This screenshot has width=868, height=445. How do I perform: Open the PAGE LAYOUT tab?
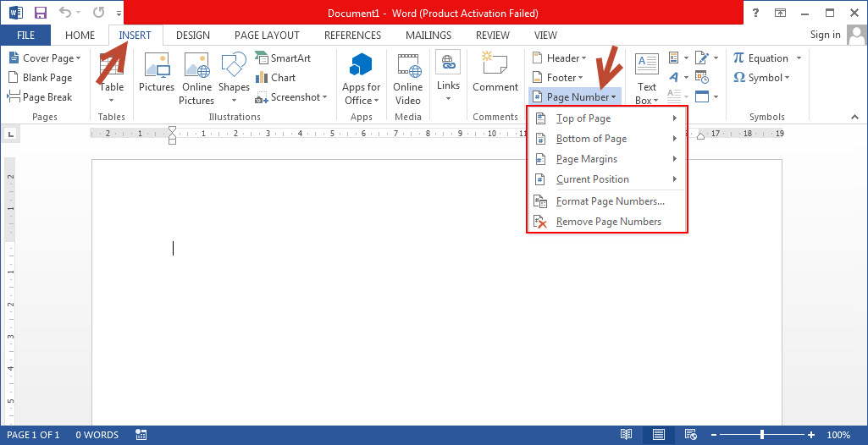coord(267,35)
